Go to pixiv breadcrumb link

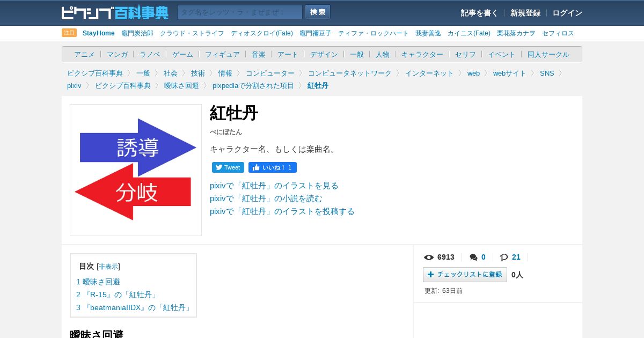[74, 86]
